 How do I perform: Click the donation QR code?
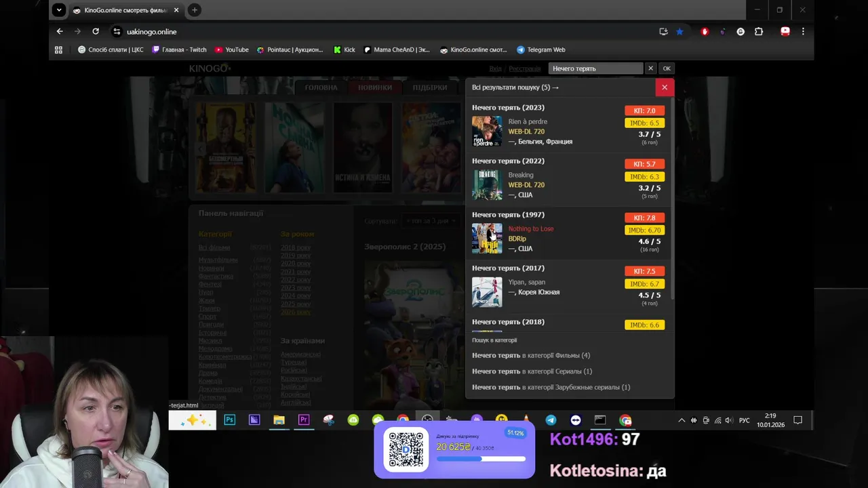tap(406, 451)
